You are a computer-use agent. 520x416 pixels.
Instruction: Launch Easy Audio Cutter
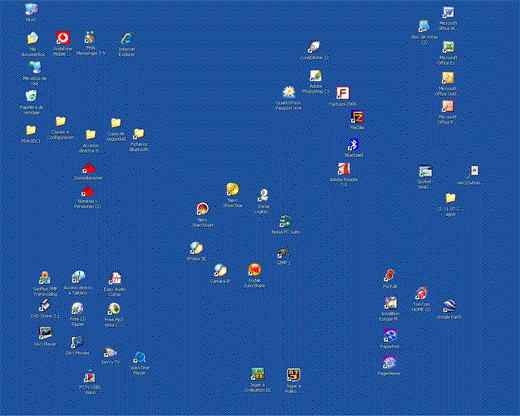[x=115, y=279]
